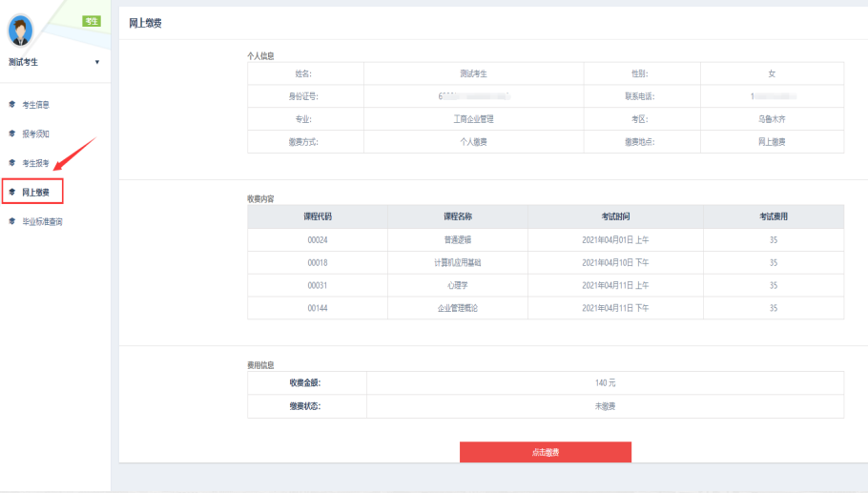
Task: Click the icon beside 毕业标准查询
Action: pyautogui.click(x=11, y=221)
